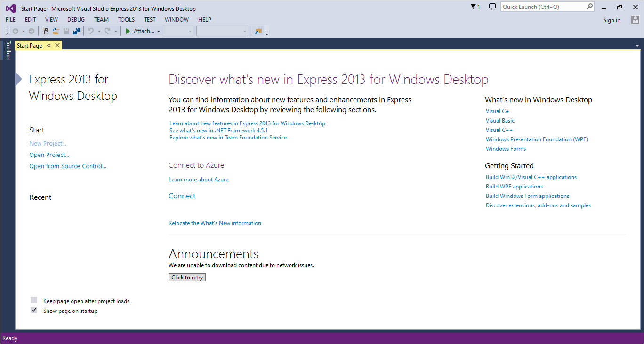Pin the Start Page tab
This screenshot has height=344, width=644.
(49, 45)
